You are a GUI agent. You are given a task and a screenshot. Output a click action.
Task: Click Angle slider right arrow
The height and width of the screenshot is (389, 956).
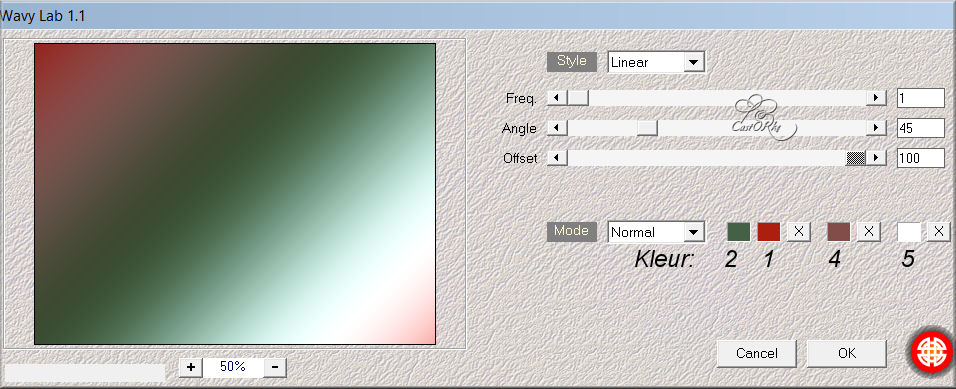[876, 128]
